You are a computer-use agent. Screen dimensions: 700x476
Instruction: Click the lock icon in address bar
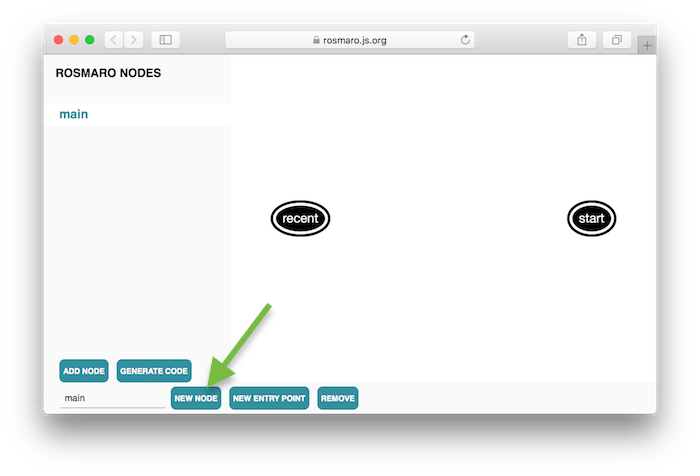coord(316,40)
